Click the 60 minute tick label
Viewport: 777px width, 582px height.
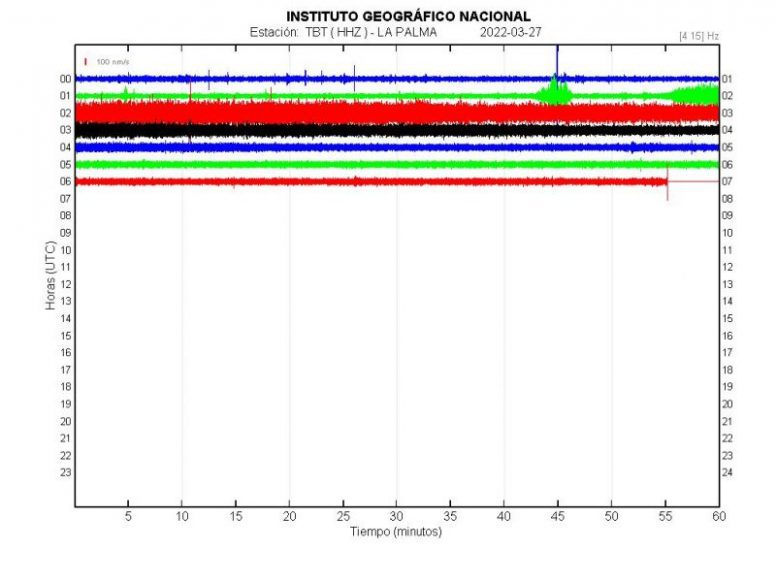(718, 516)
